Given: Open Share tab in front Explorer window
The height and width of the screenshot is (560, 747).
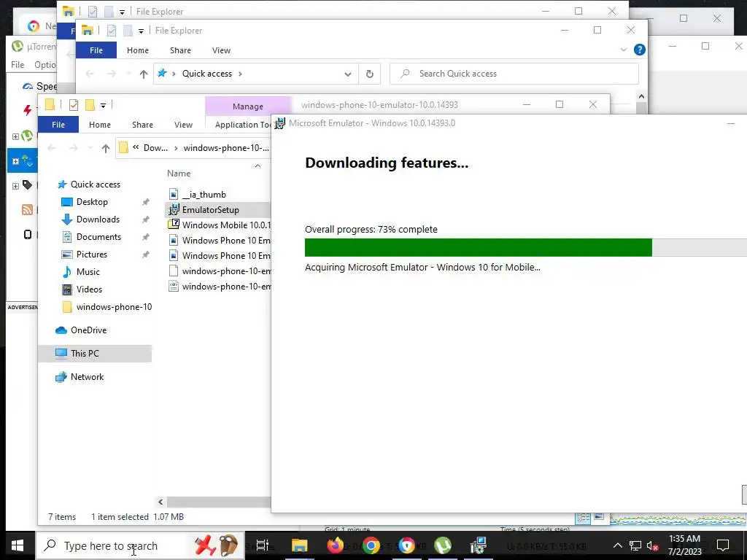Looking at the screenshot, I should [x=142, y=125].
